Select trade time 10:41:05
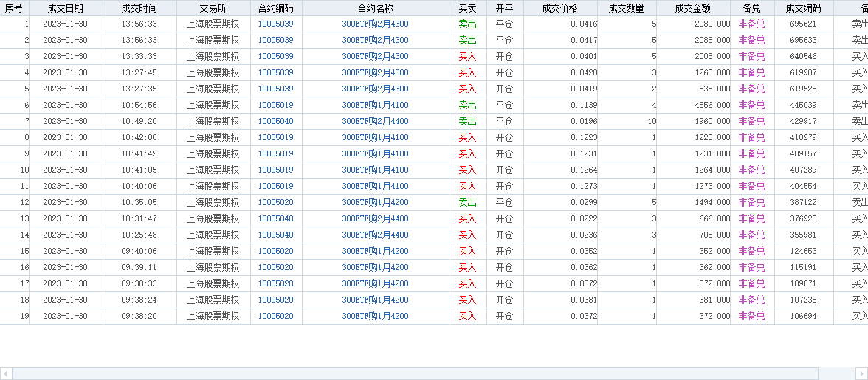This screenshot has width=868, height=380. pos(139,170)
